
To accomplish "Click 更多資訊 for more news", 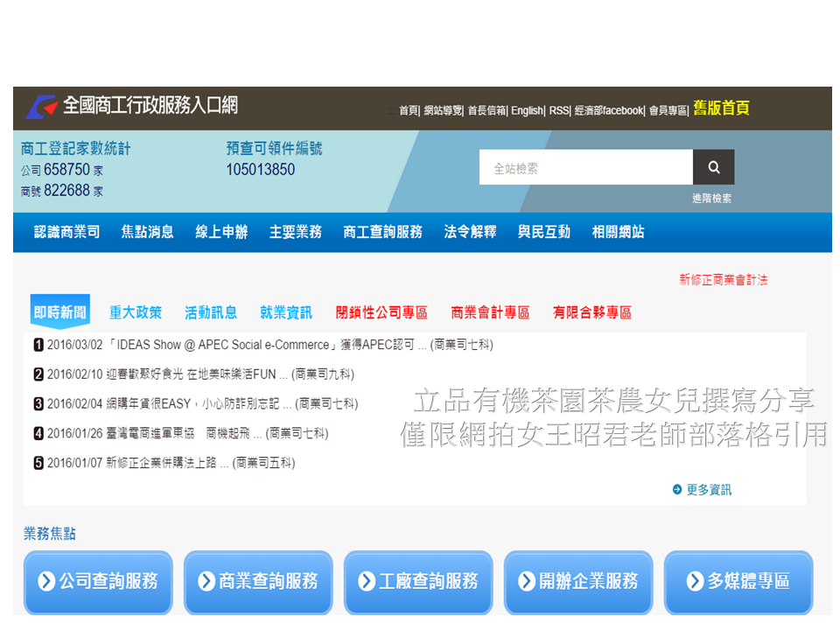I will pos(709,490).
